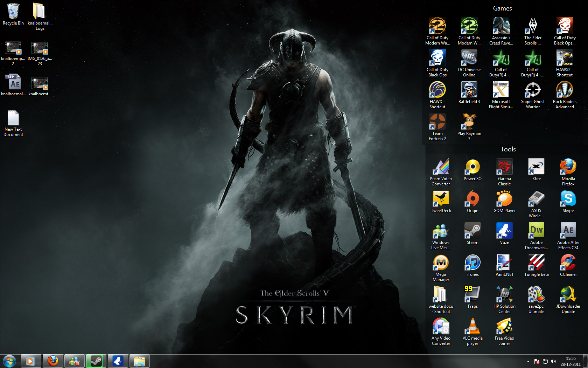Open the Recycle Bin
This screenshot has height=368, width=588.
pyautogui.click(x=13, y=12)
